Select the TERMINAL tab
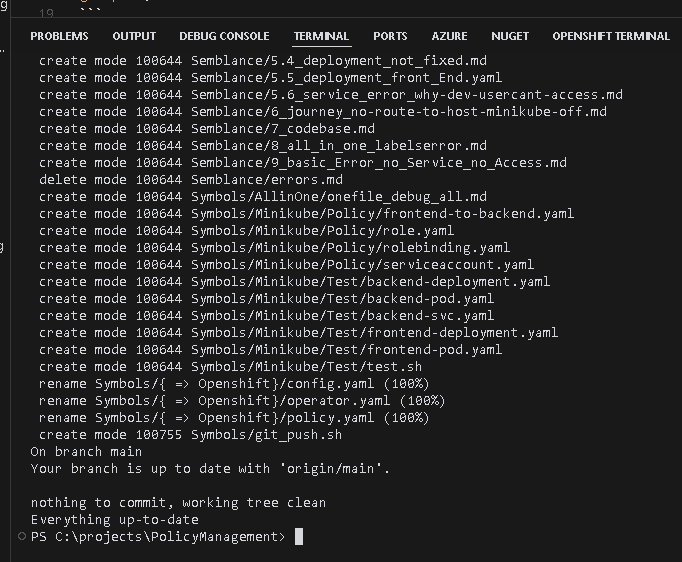 (321, 36)
